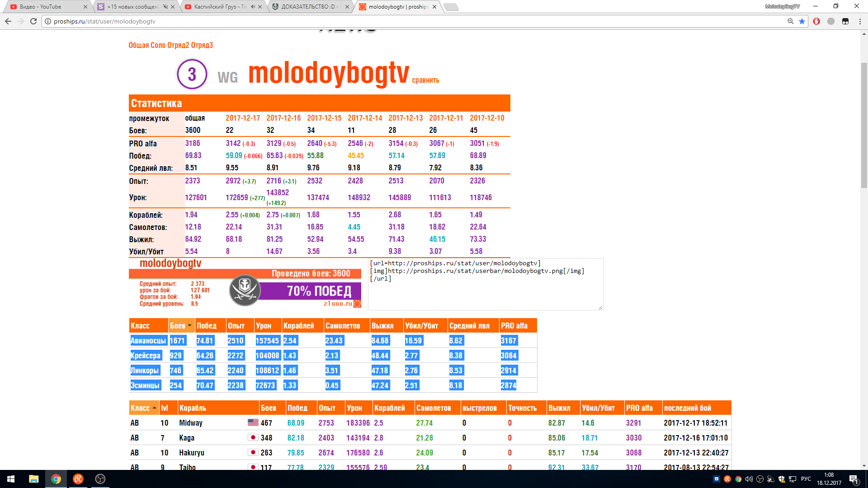Open the AdBlock red stop-hand extension
The height and width of the screenshot is (488, 868).
tap(816, 21)
